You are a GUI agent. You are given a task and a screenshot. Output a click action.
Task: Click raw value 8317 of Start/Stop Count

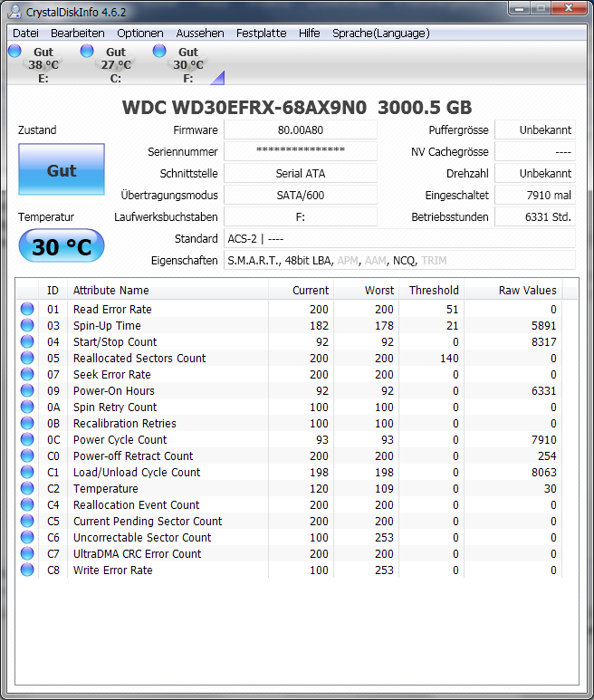click(543, 342)
